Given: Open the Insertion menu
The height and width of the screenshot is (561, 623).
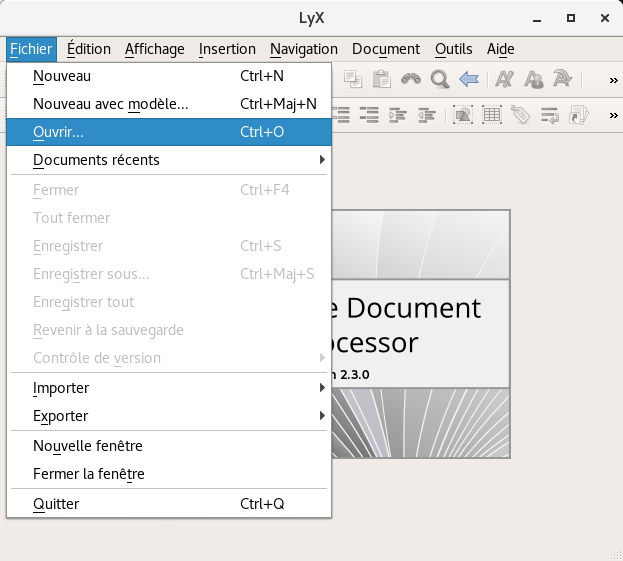Looking at the screenshot, I should (227, 49).
